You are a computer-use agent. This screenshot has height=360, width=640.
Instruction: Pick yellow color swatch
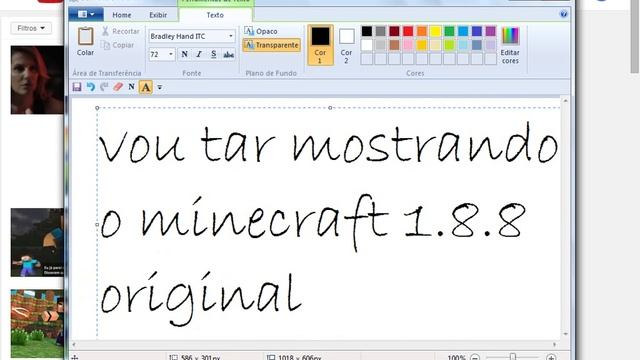pos(436,31)
